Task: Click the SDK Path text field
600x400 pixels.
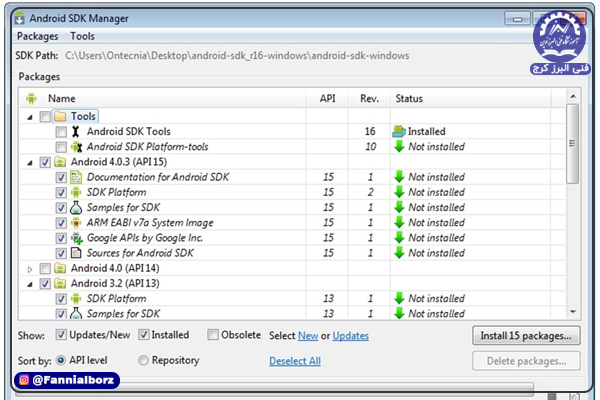Action: pos(237,56)
